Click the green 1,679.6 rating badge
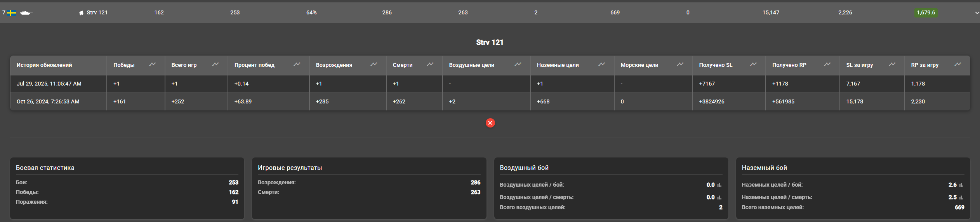980x222 pixels. point(926,12)
